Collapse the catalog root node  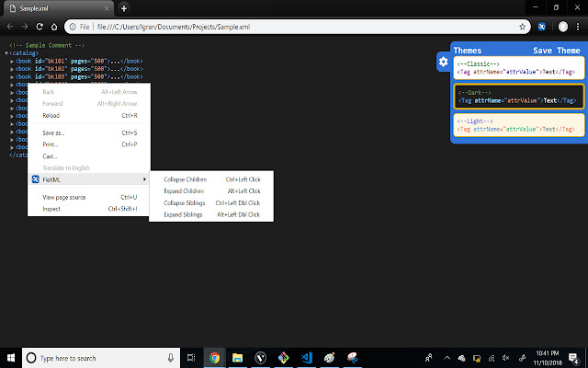pos(6,53)
